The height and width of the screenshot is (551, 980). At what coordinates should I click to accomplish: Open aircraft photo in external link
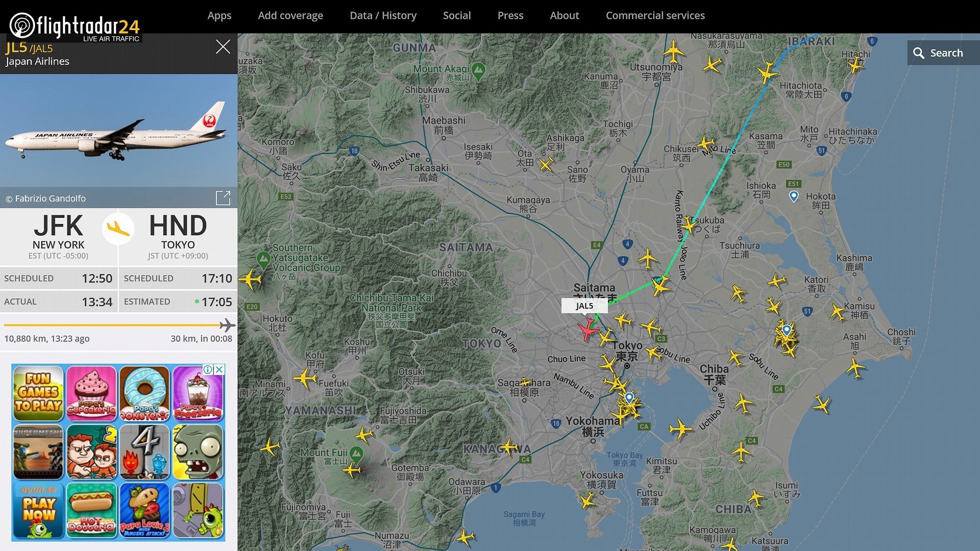(223, 198)
